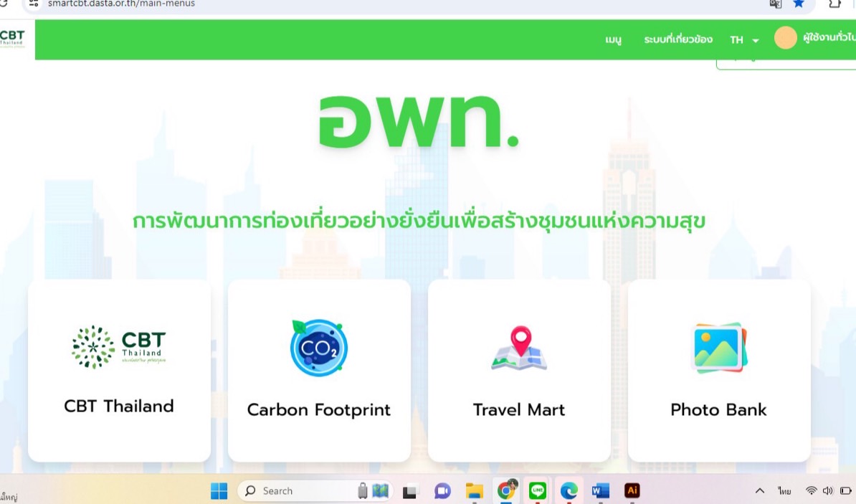Show hidden system tray icons chevron
The height and width of the screenshot is (504, 856).
(x=759, y=491)
